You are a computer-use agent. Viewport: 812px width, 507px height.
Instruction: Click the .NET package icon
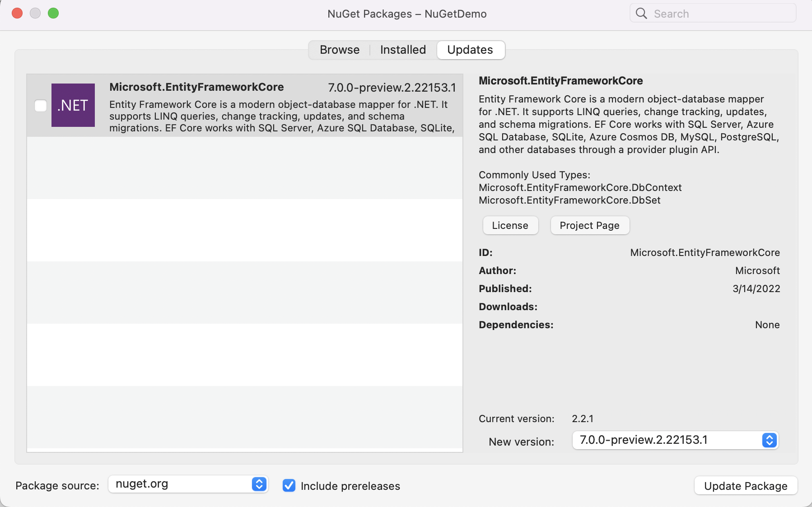pos(73,105)
